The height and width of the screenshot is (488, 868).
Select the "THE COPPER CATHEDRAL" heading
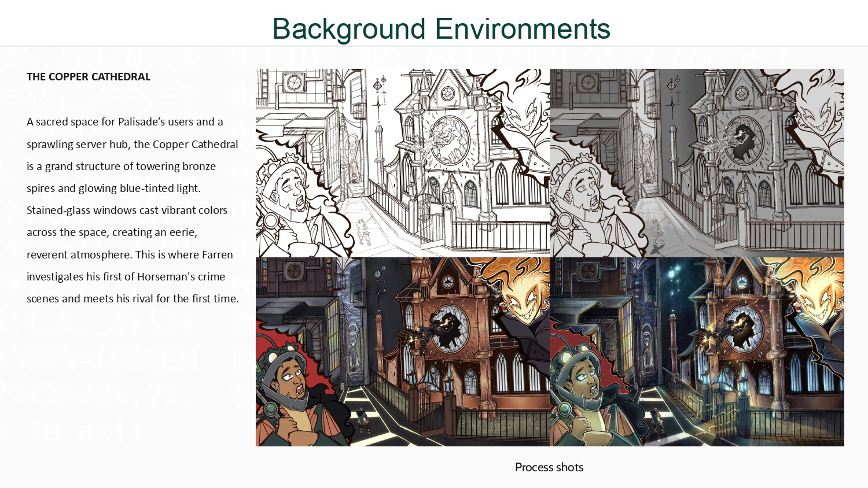(89, 77)
